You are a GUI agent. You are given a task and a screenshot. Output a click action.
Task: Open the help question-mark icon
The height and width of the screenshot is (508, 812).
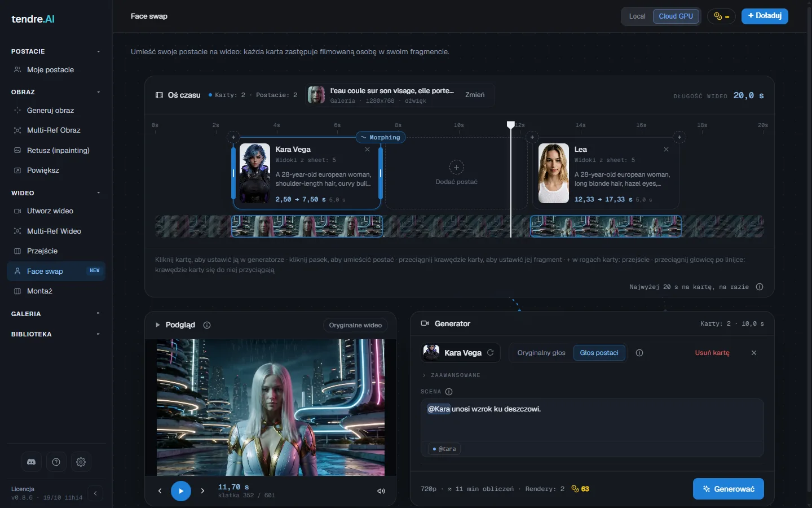click(x=56, y=462)
